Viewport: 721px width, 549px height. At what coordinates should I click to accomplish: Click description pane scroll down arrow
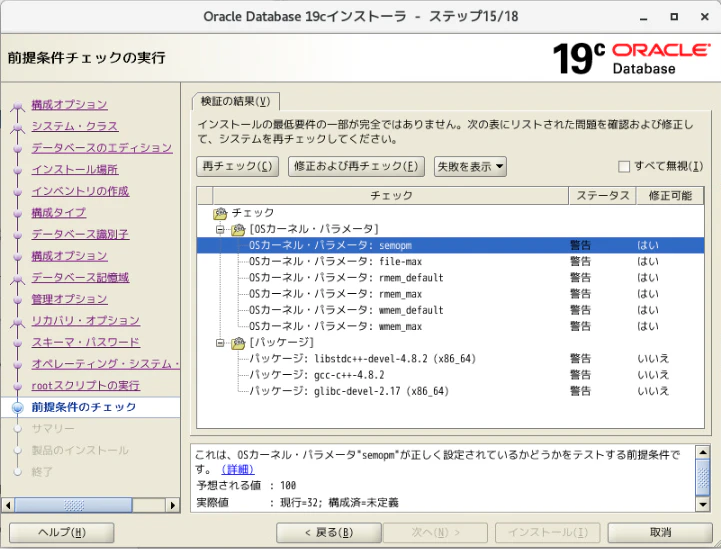[703, 504]
